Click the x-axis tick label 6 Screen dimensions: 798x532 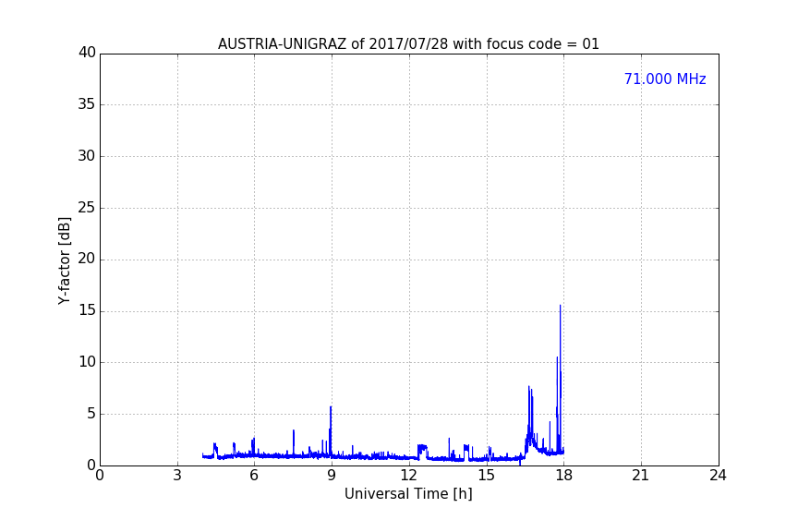click(254, 476)
